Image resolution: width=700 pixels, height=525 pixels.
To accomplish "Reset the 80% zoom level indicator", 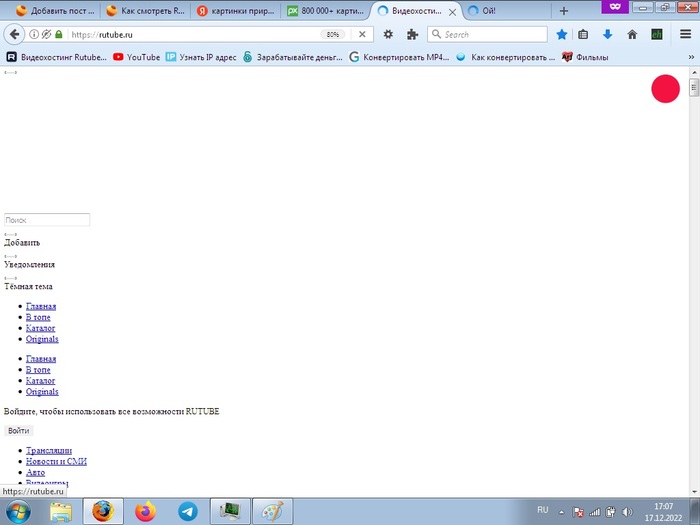I will coord(333,34).
